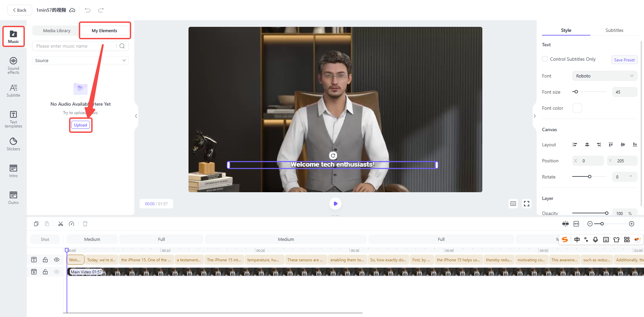This screenshot has height=317, width=644.
Task: Toggle lock on main video track
Action: point(45,272)
